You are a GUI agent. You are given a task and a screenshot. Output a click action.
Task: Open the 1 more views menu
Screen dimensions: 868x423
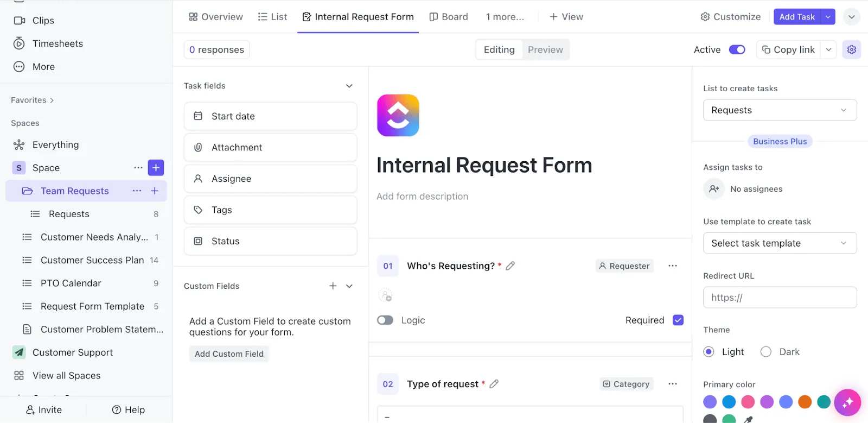505,17
